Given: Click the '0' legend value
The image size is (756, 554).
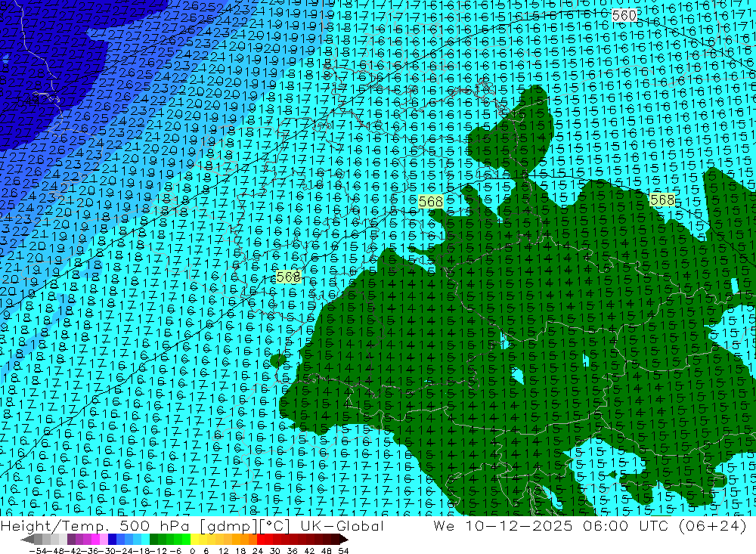Looking at the screenshot, I should coord(192,551).
